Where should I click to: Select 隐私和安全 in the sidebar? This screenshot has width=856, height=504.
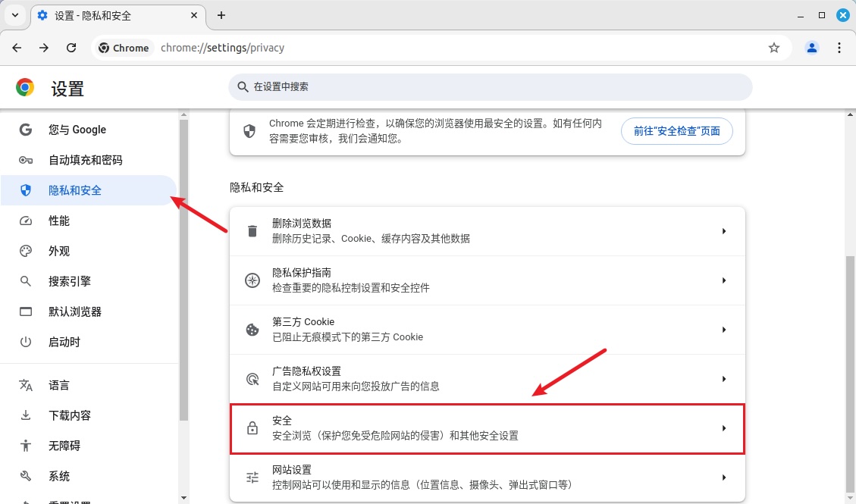[89, 190]
